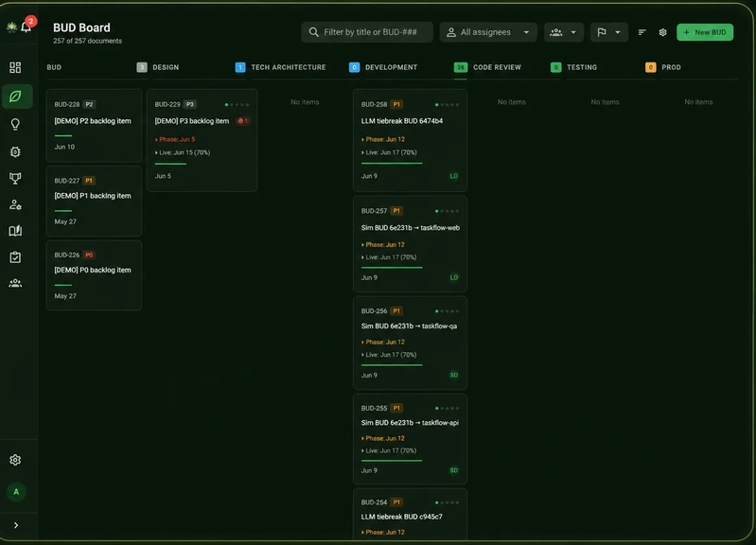Click the red bug badge on BUD-229
The width and height of the screenshot is (756, 545).
click(x=243, y=121)
